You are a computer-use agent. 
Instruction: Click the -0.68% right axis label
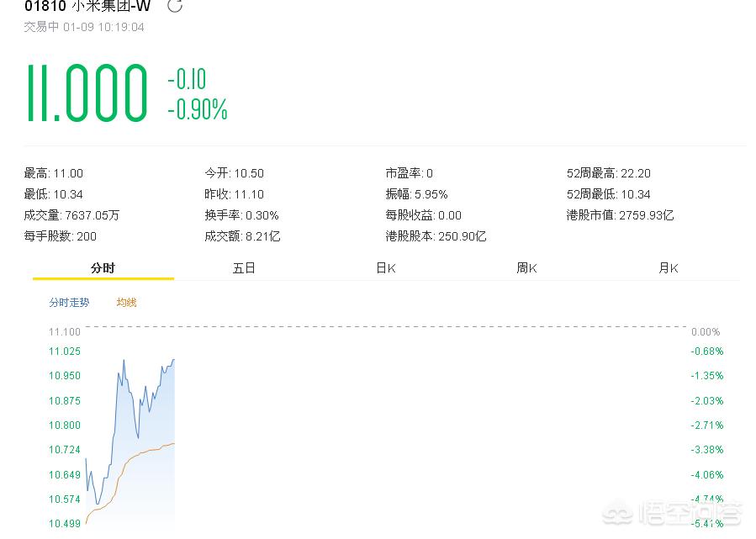[707, 351]
